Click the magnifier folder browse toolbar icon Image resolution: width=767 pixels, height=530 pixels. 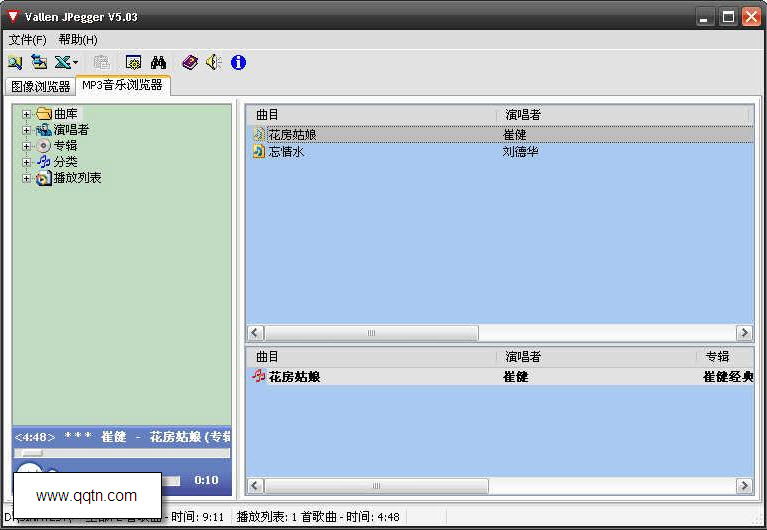coord(15,63)
